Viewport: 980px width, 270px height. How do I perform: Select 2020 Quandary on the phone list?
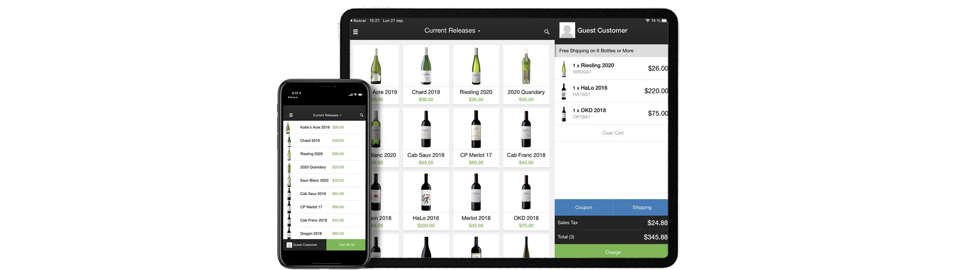(x=325, y=167)
